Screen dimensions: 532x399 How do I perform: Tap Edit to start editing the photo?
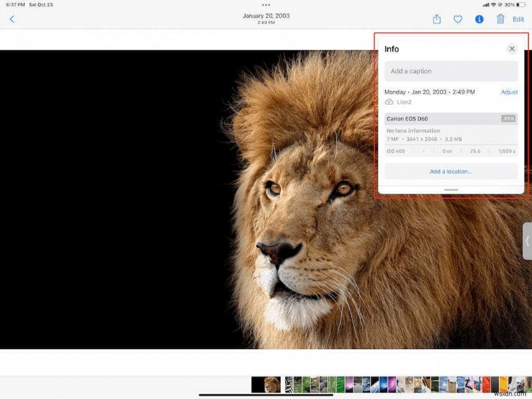point(518,19)
